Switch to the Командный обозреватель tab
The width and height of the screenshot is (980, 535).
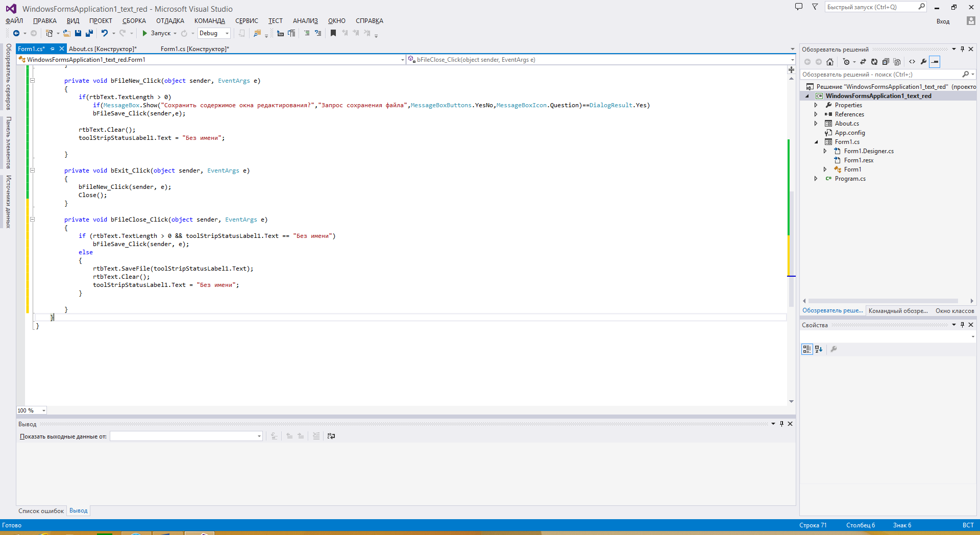[898, 311]
